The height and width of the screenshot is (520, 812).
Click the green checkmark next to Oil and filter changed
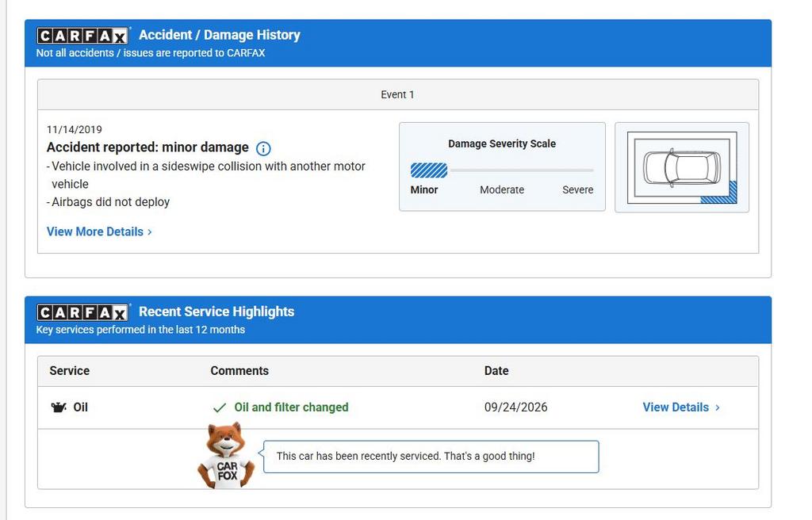click(220, 407)
